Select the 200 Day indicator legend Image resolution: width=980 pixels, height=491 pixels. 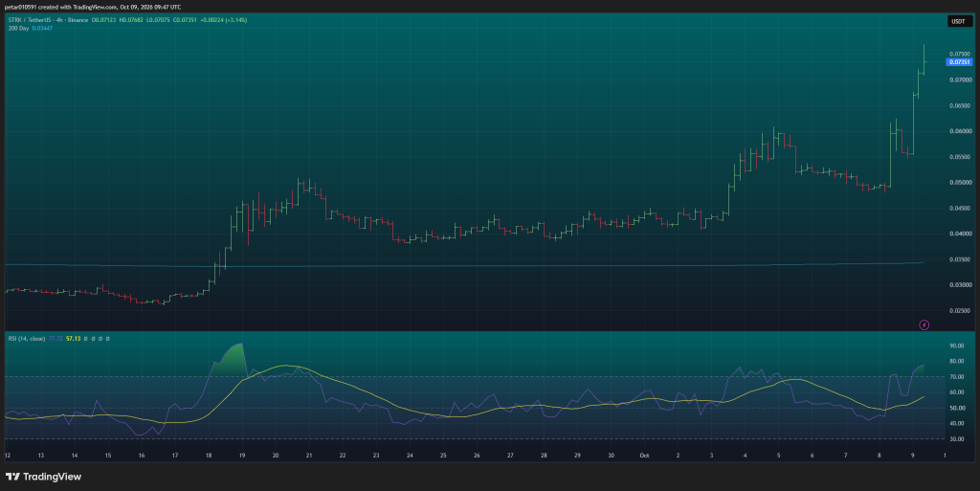[x=18, y=28]
